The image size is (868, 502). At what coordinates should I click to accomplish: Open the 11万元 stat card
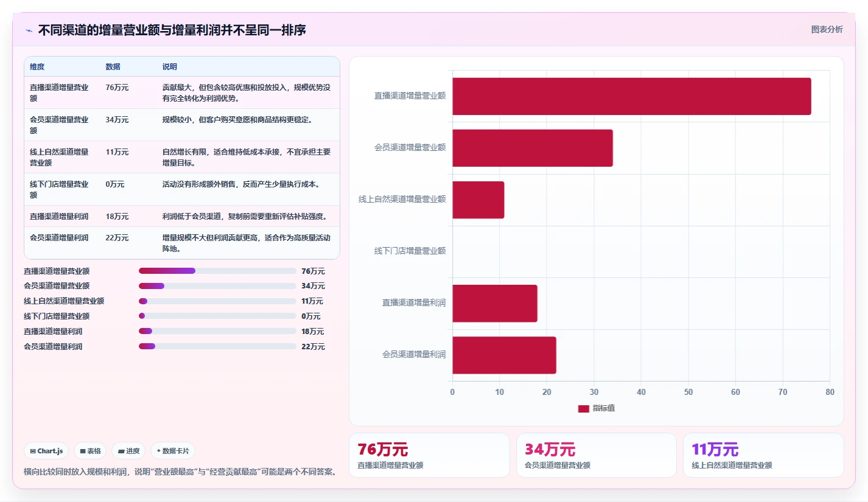coord(763,455)
